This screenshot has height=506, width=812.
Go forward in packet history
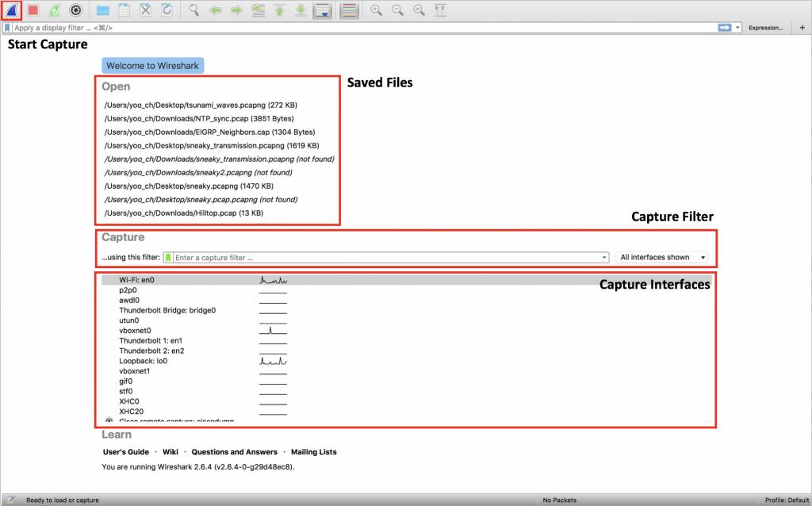236,10
